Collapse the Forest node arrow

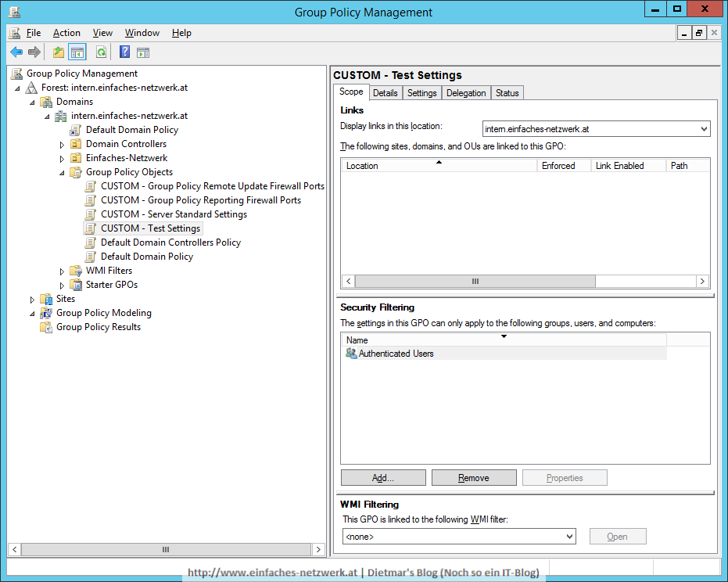(18, 88)
